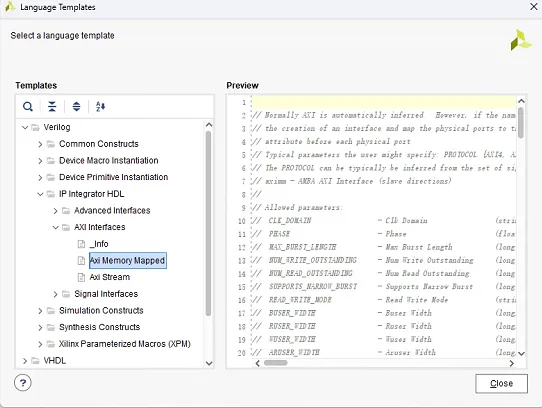
Task: Click the search templates magnifier icon
Action: click(28, 106)
